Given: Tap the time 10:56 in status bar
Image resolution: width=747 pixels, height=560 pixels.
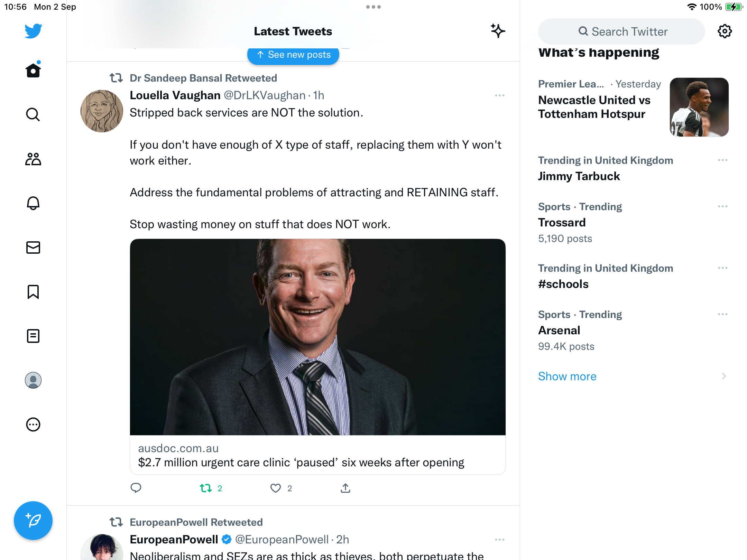Looking at the screenshot, I should (16, 7).
